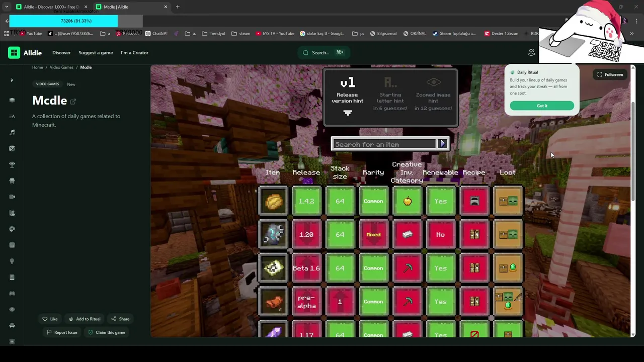Click the Mixed rarity cell
The height and width of the screenshot is (362, 644).
point(373,235)
